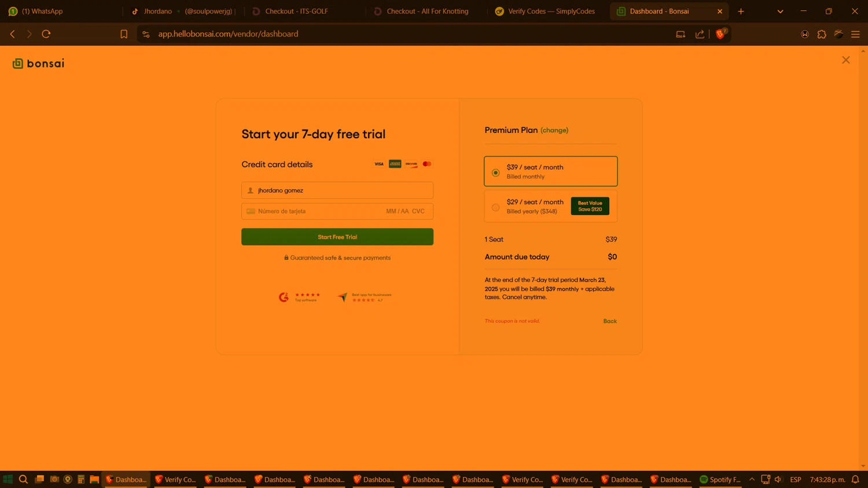Switch to the Jhordano TikTok tab
This screenshot has width=868, height=488.
(x=183, y=11)
